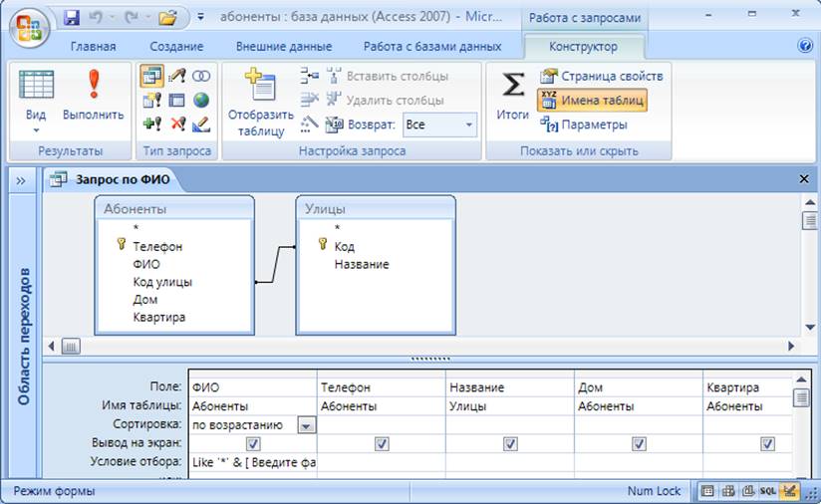Choose the Select query type icon
The image size is (821, 504).
click(151, 76)
